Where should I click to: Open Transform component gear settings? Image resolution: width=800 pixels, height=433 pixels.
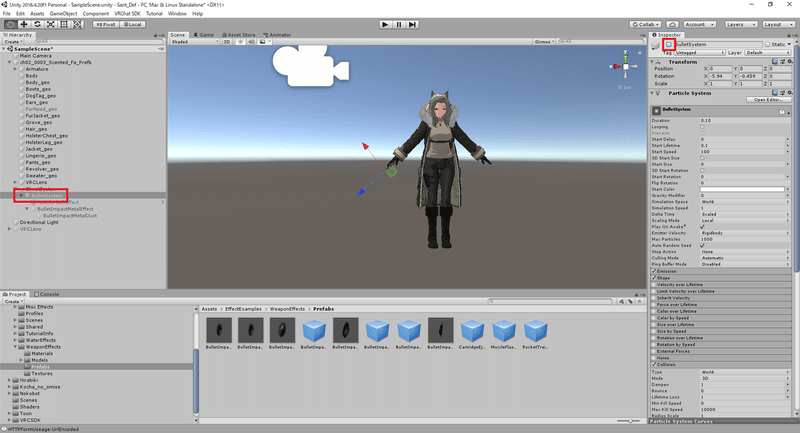(789, 61)
